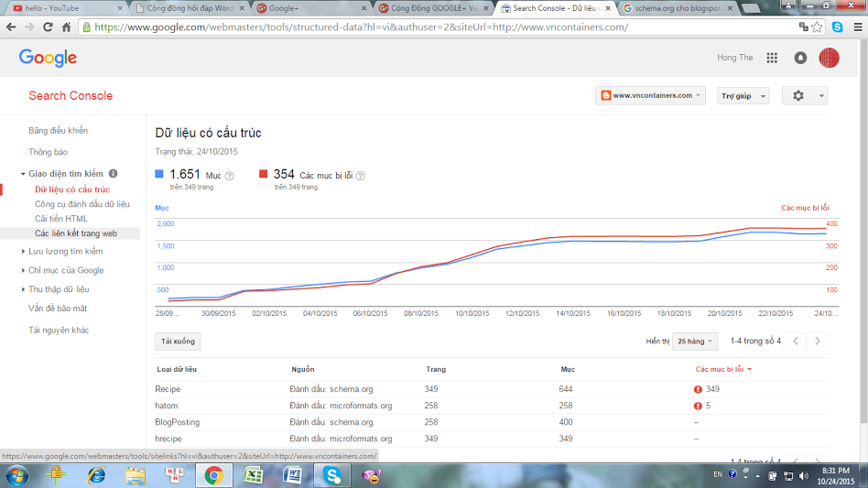Viewport: 868px width, 488px height.
Task: Open the 25 hàng rows dropdown
Action: point(695,342)
